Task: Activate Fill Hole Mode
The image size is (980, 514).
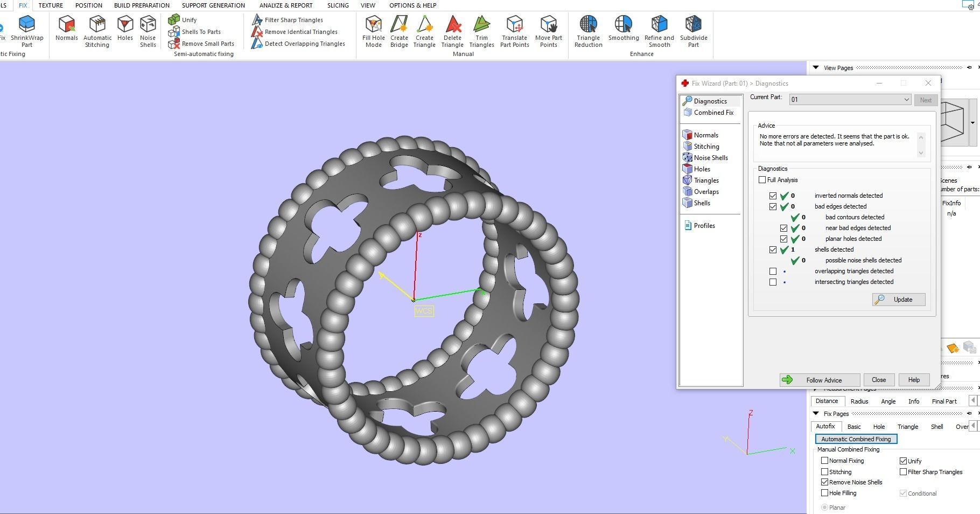Action: tap(374, 31)
